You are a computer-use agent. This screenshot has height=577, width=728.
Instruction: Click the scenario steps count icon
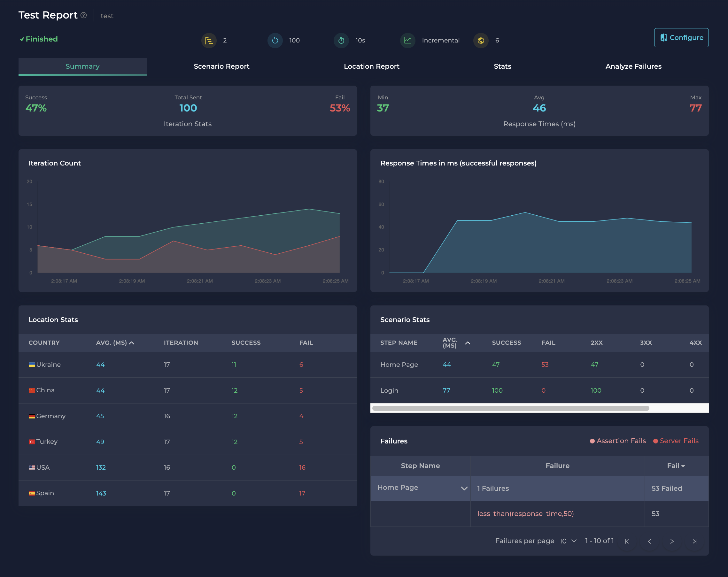pos(209,41)
